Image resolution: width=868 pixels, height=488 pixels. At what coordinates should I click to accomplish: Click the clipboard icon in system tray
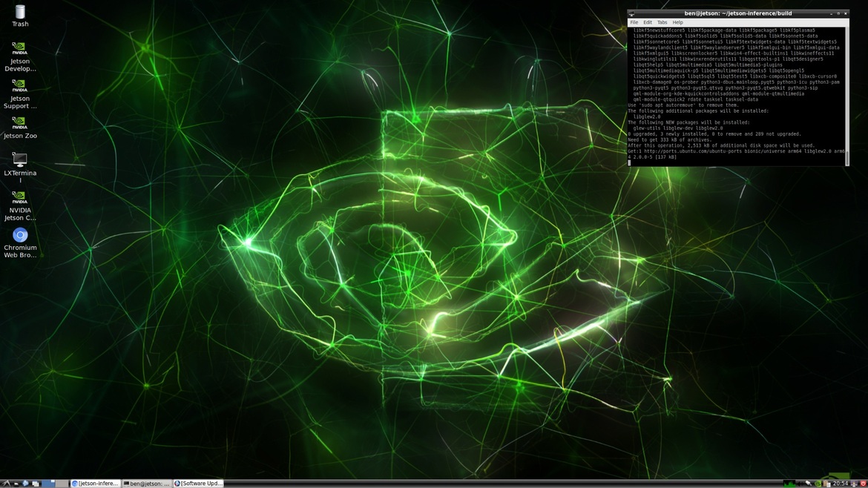(x=827, y=484)
